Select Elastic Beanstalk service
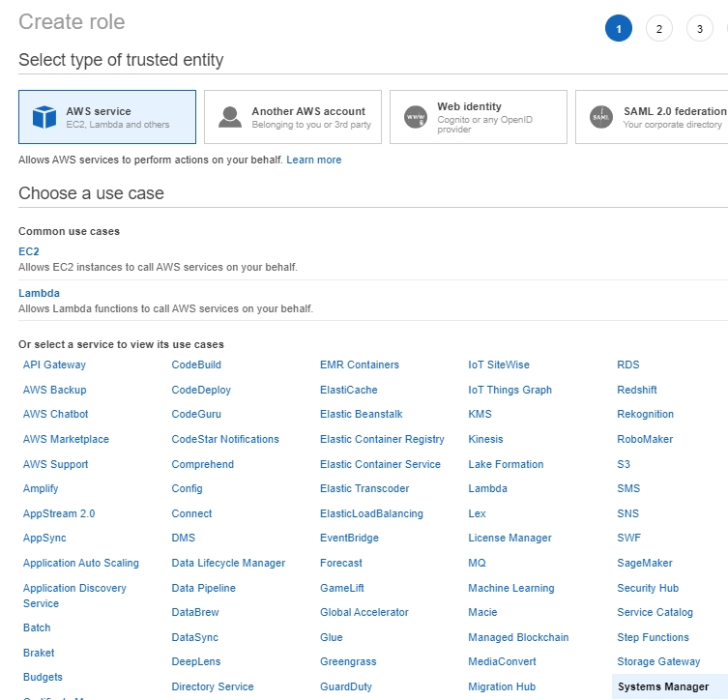Viewport: 728px width, 700px height. coord(362,414)
